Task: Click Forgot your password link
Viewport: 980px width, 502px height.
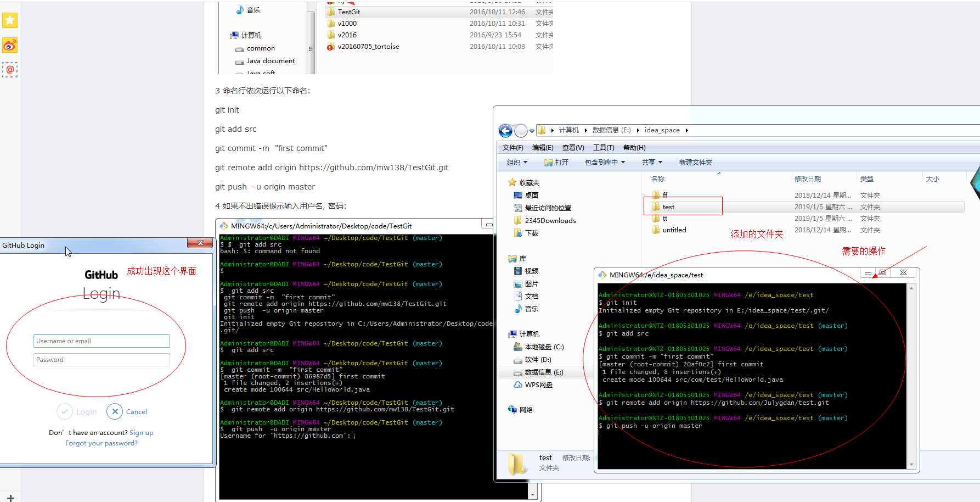Action: point(102,443)
